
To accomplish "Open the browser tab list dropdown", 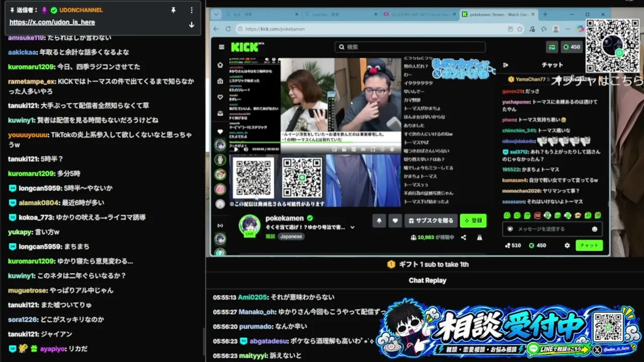I will coord(216,15).
